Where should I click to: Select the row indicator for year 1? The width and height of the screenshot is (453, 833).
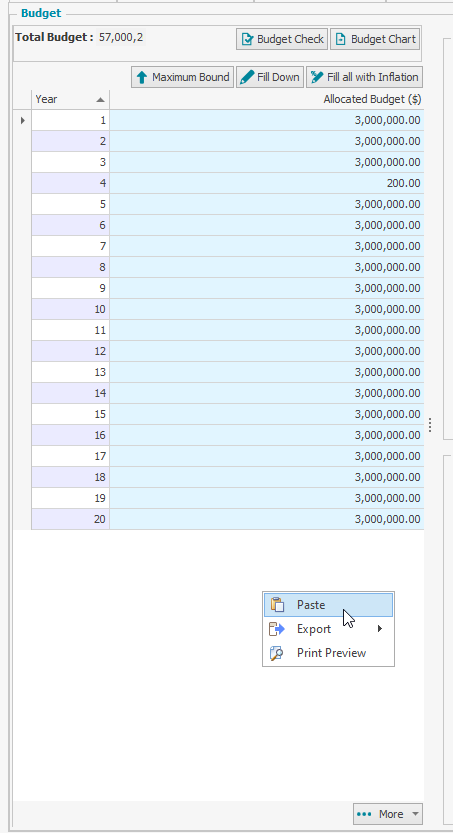pyautogui.click(x=22, y=121)
